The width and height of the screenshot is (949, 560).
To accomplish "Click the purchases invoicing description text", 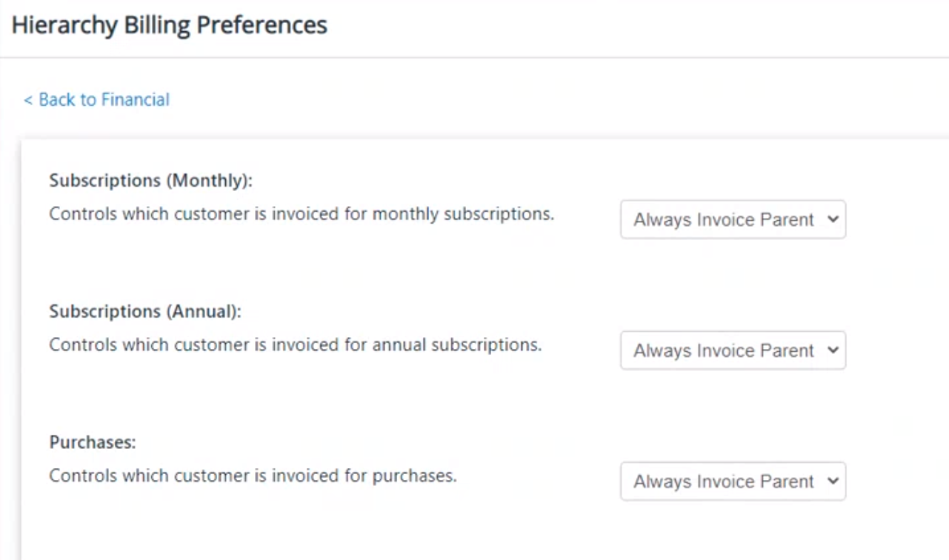I will point(253,476).
